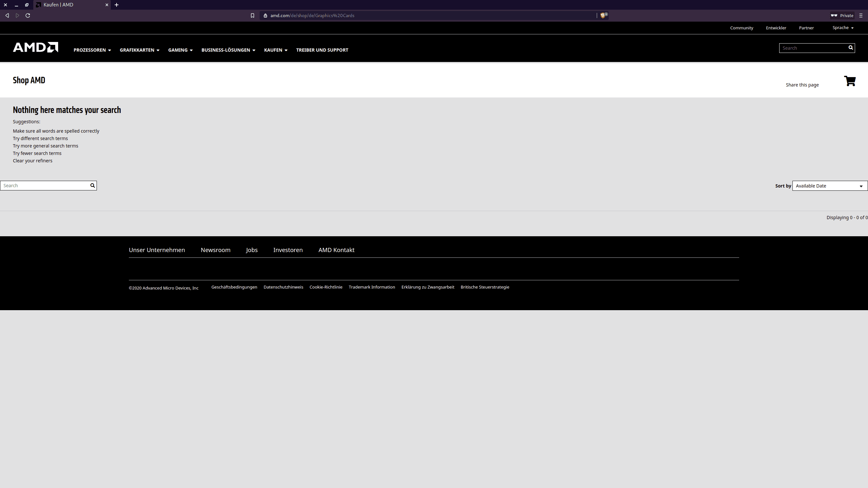Open Jobs footer link

coord(252,250)
